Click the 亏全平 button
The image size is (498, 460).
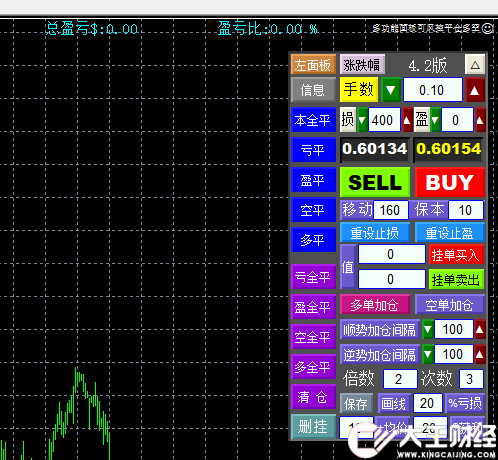coord(313,277)
